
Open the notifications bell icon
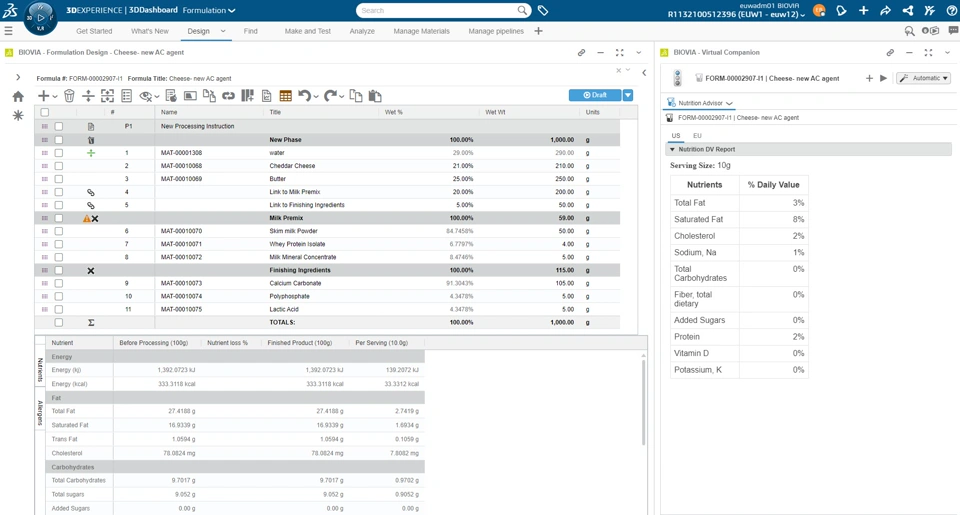(x=841, y=10)
